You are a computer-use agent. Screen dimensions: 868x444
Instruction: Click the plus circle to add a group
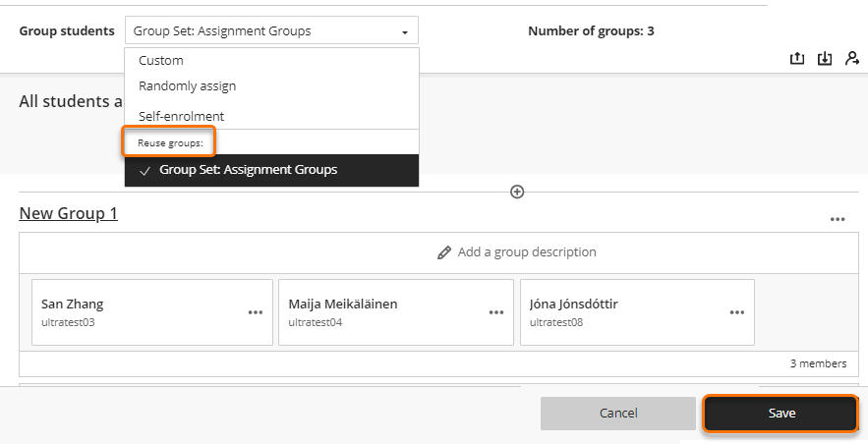(x=517, y=192)
